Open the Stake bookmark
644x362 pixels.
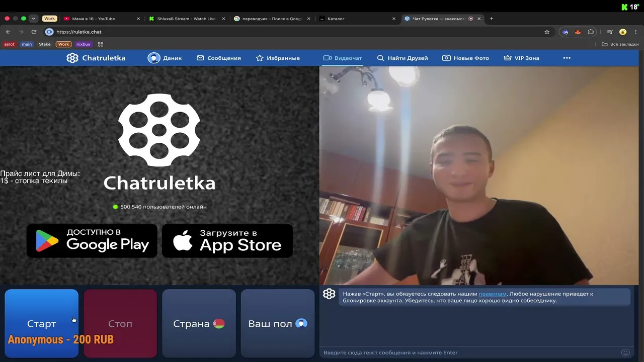tap(45, 44)
